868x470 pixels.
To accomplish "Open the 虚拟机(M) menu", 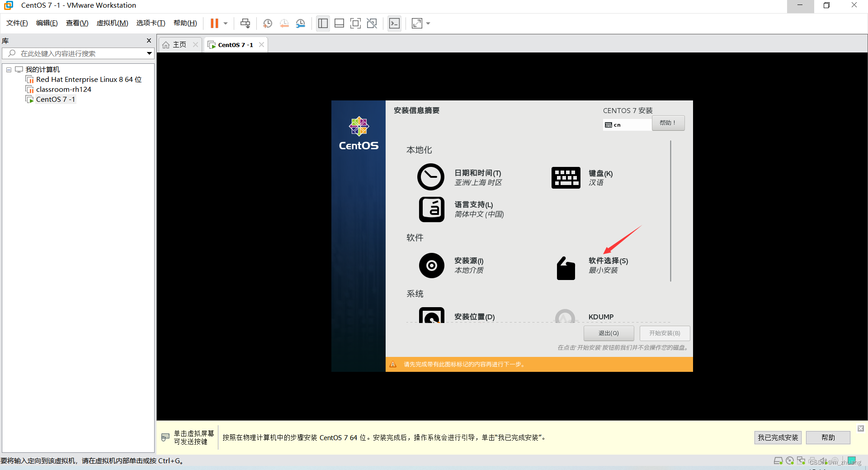I will tap(113, 23).
